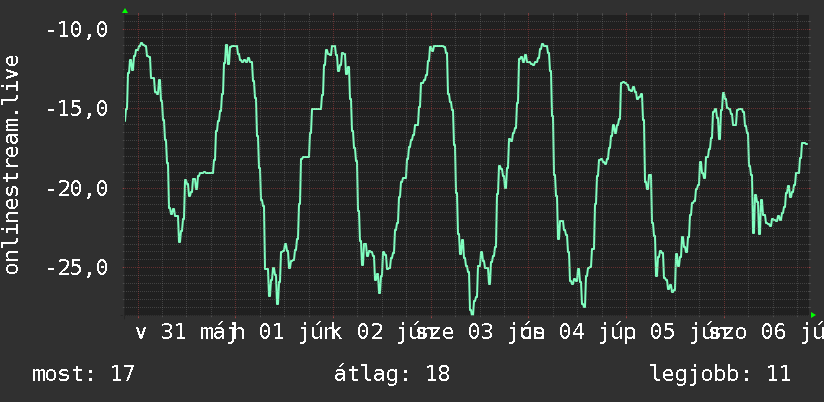The height and width of the screenshot is (402, 824).
Task: Click the 'k 02 jún' date label
Action: pyautogui.click(x=382, y=333)
